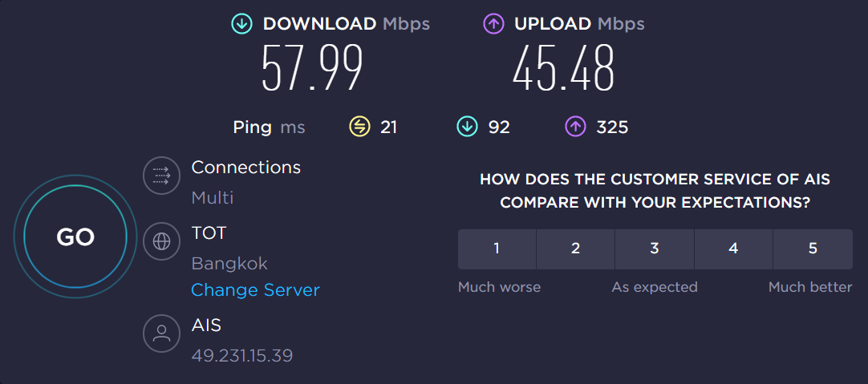The image size is (868, 384).
Task: Click the TOT server name
Action: point(209,233)
